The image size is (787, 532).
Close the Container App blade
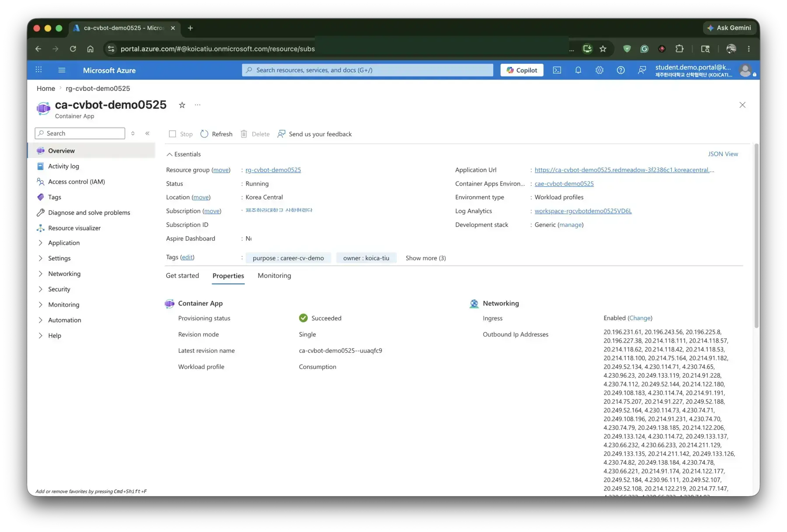(742, 105)
